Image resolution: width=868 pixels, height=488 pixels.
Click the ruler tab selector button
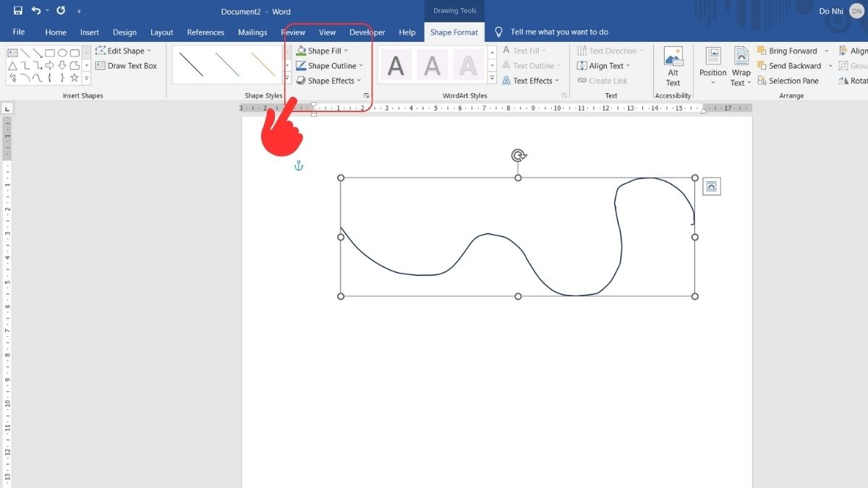click(8, 108)
